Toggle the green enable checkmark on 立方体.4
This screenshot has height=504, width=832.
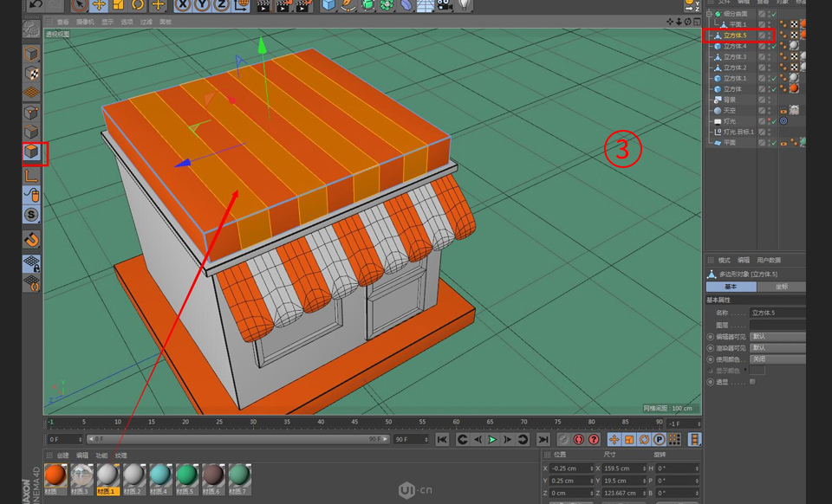(774, 47)
